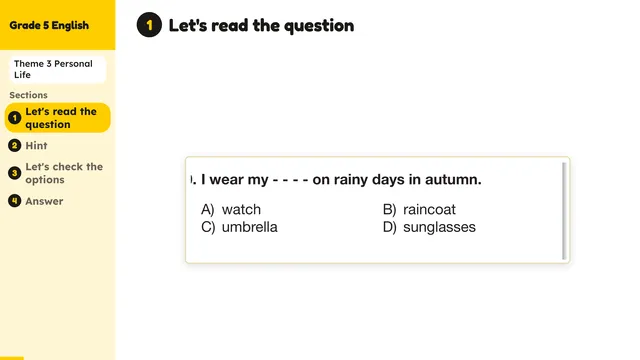Image resolution: width=640 pixels, height=360 pixels.
Task: Choose option B) raincoat
Action: [x=419, y=209]
